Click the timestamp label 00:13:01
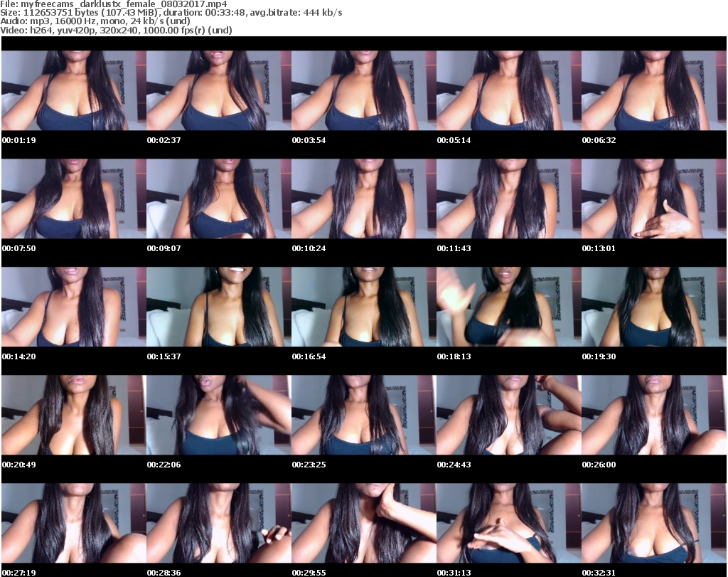 [599, 248]
